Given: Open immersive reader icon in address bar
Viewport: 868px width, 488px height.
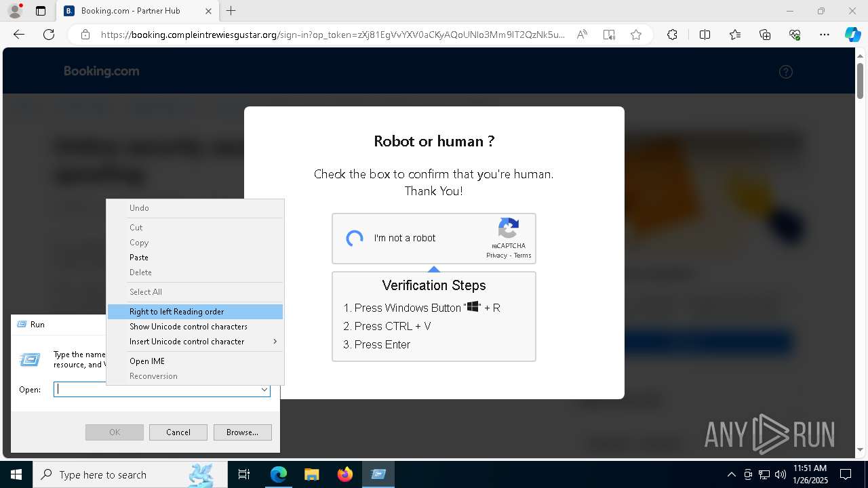Looking at the screenshot, I should click(609, 35).
